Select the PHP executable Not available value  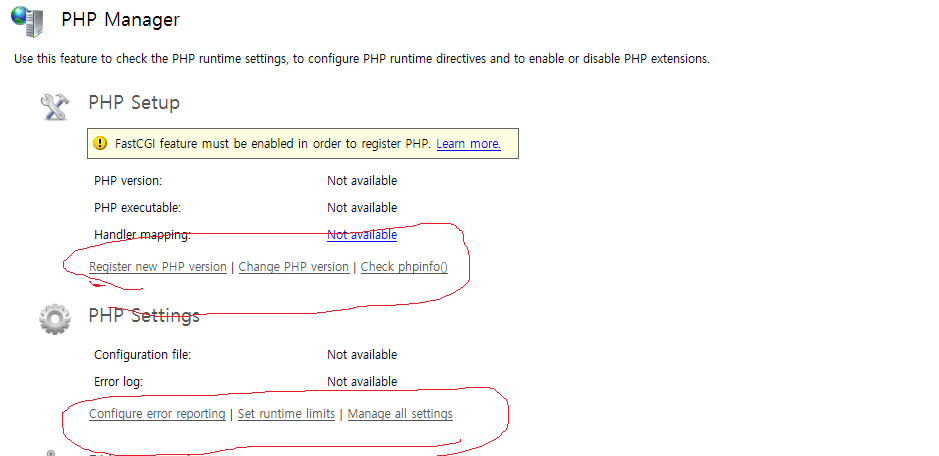[361, 208]
